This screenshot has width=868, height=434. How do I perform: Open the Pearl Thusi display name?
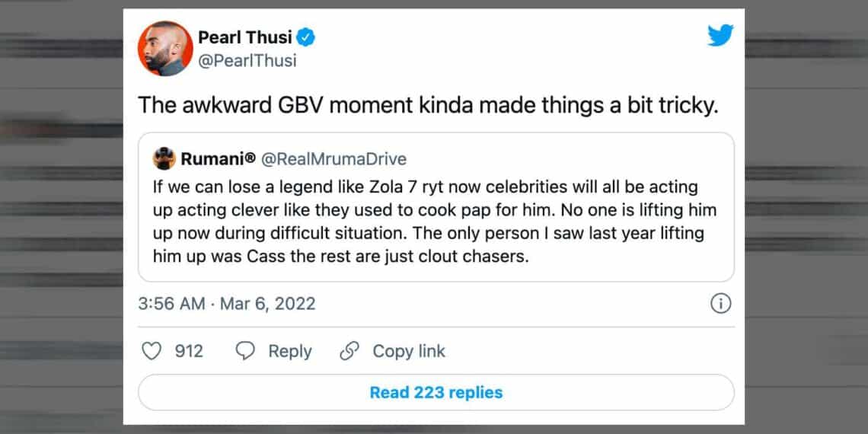(244, 37)
